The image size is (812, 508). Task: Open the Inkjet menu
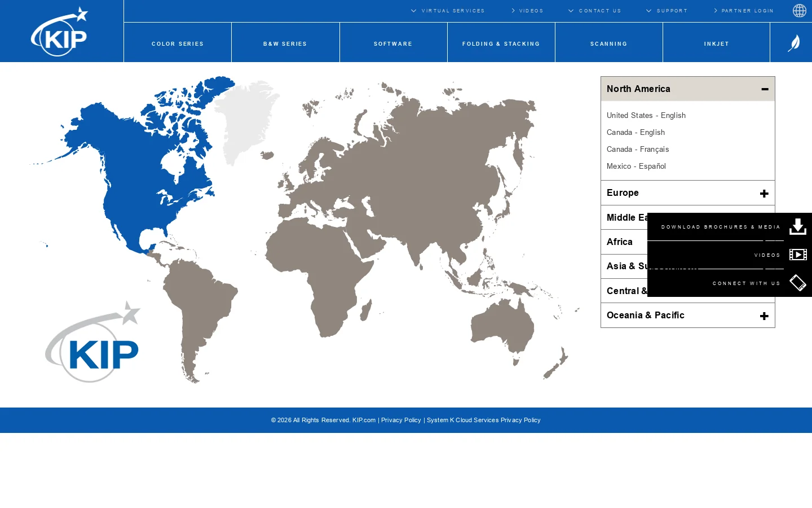coord(717,43)
